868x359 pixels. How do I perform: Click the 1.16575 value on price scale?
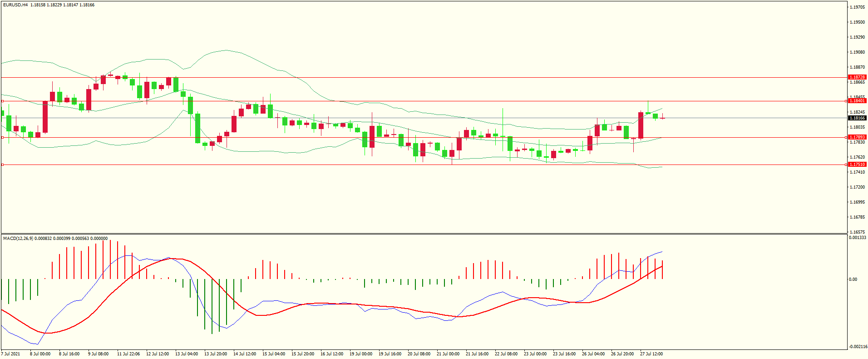click(x=857, y=232)
